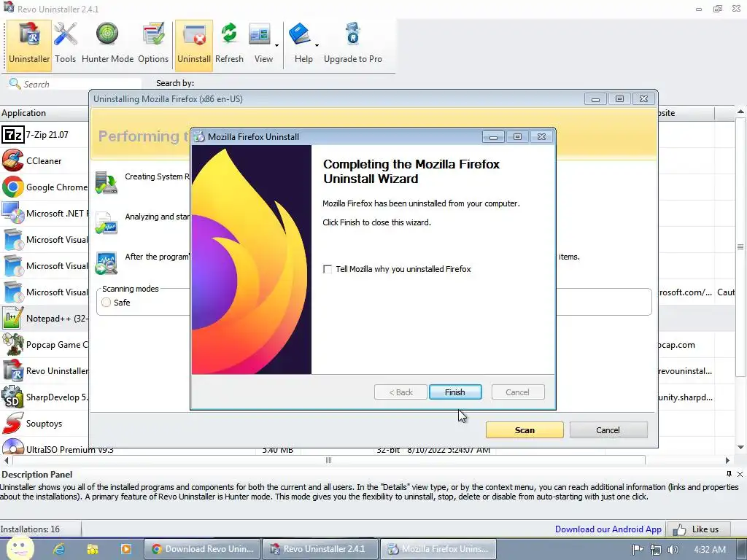
Task: Click the Like us button
Action: (x=698, y=529)
